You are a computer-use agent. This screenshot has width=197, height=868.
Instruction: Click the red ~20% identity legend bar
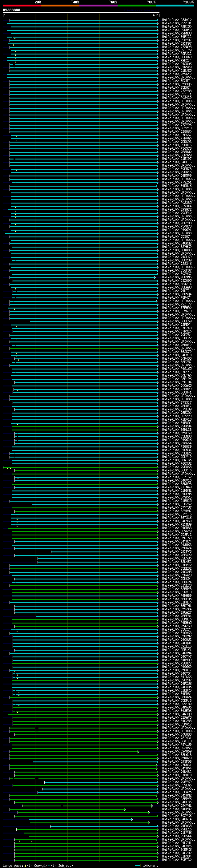coord(22,6)
